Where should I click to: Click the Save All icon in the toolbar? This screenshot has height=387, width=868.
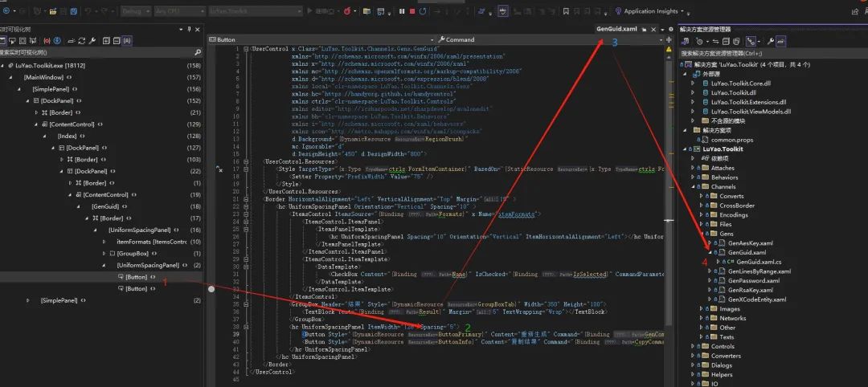(x=73, y=11)
